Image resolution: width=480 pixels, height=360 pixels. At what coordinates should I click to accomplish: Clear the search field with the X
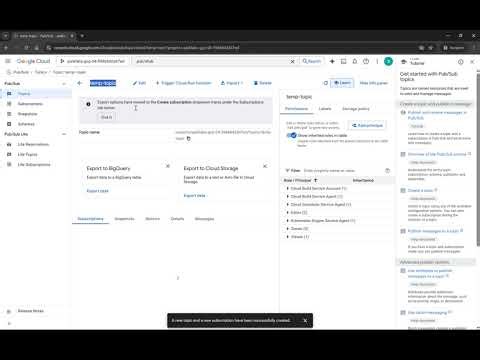[292, 61]
